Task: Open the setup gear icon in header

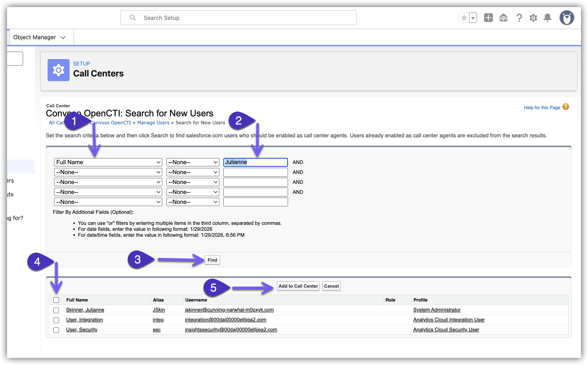Action: [533, 18]
